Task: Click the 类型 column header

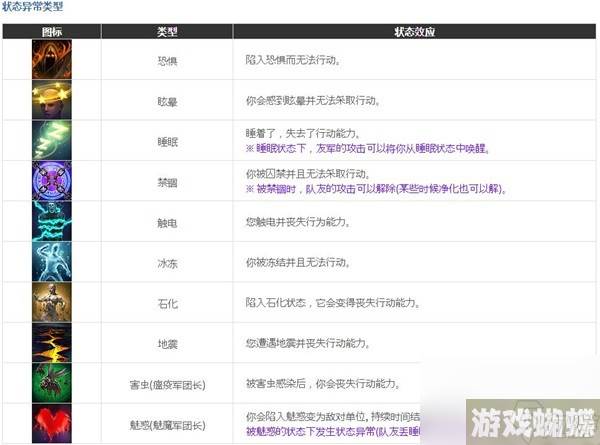Action: coord(167,31)
